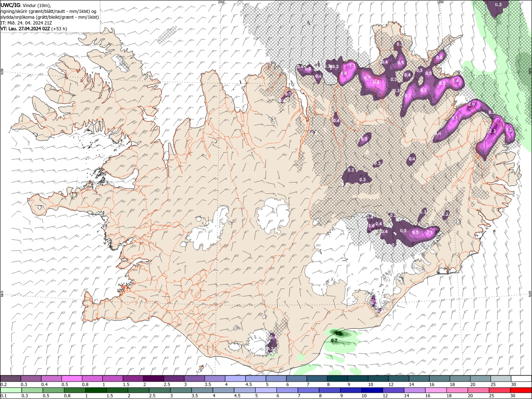
Task: Click the '2.0' snowfall value on the map
Action: click(472, 104)
